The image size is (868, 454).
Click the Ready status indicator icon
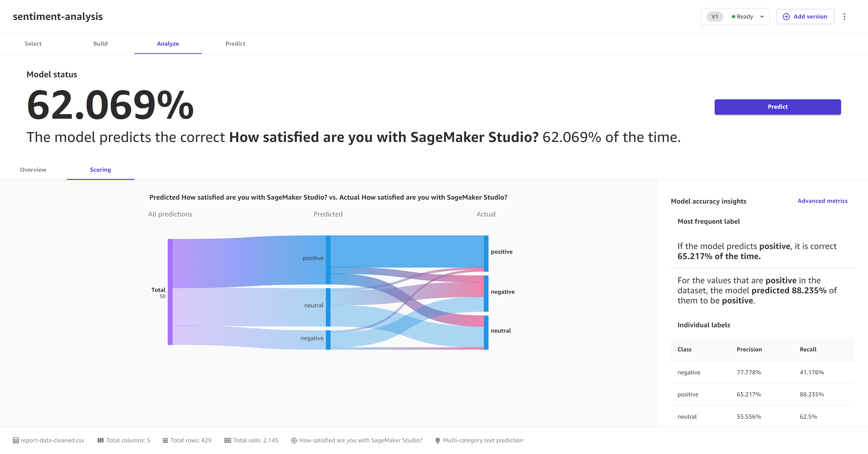[733, 16]
